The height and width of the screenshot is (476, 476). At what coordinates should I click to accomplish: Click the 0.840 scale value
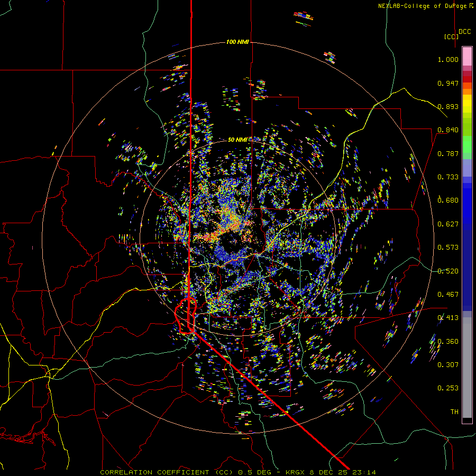[x=448, y=130]
